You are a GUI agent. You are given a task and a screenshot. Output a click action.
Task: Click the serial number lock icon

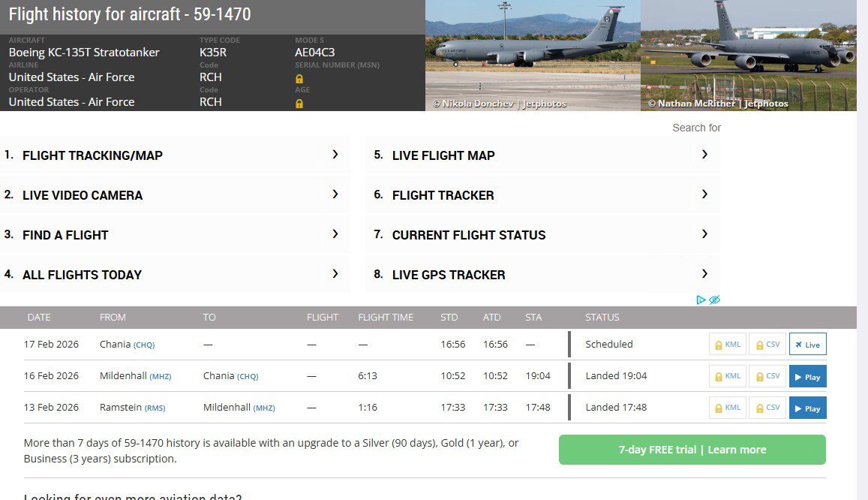click(299, 78)
